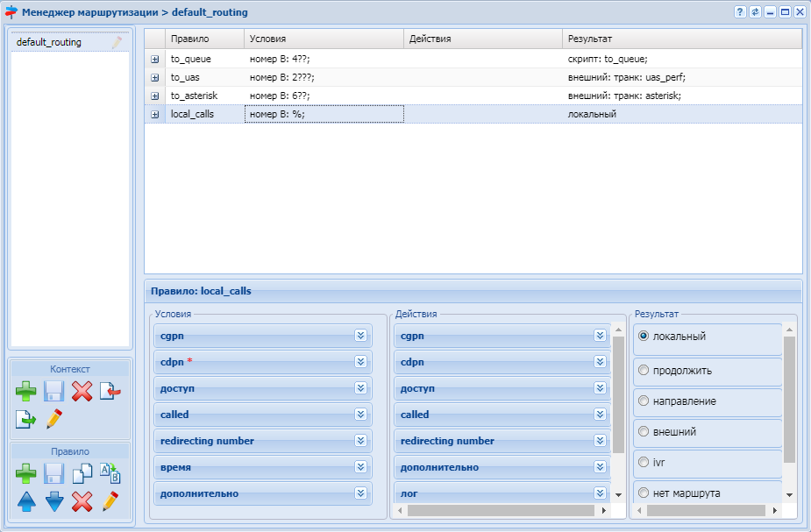
Task: Select the 'продолжить' result radio button
Action: click(x=644, y=371)
